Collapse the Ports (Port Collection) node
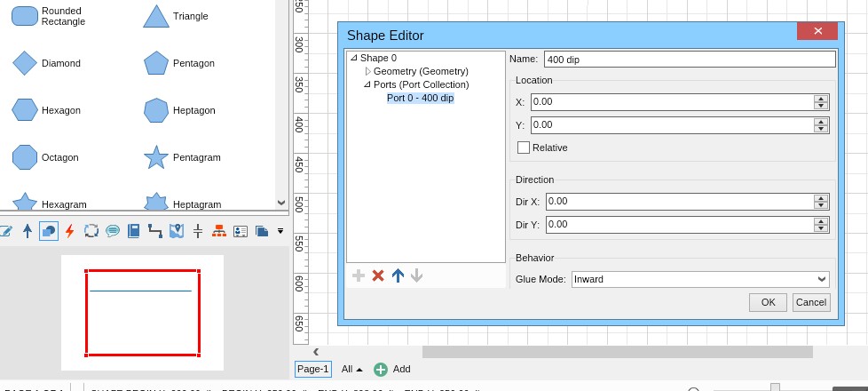Screen dimensions: 868x391 pos(367,84)
